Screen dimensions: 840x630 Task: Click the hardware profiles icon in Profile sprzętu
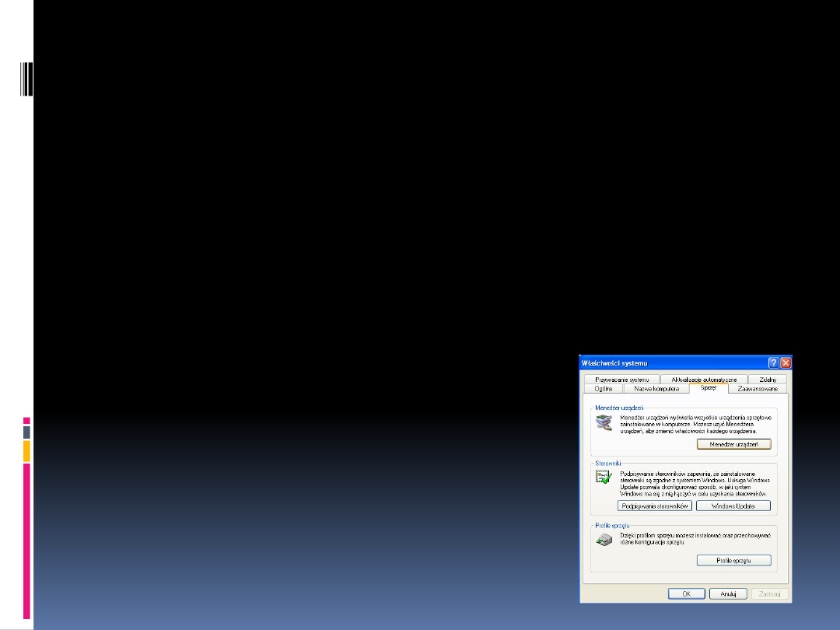click(x=604, y=540)
